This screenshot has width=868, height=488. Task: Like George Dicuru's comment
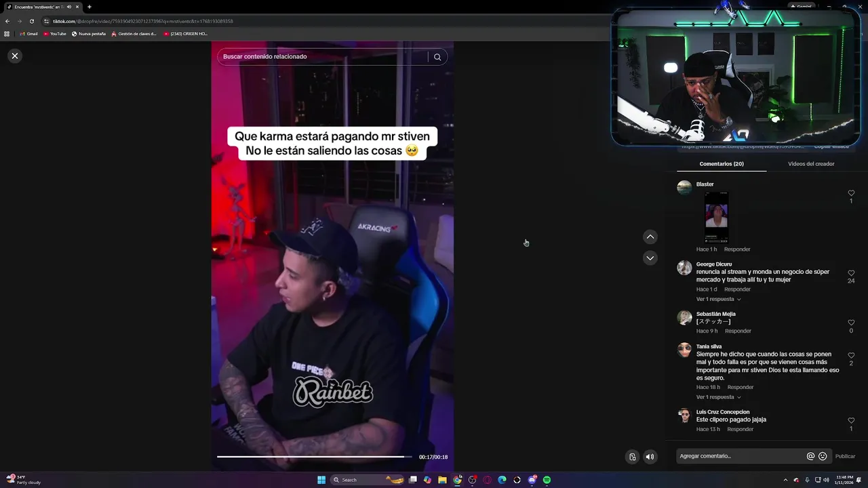coord(851,273)
